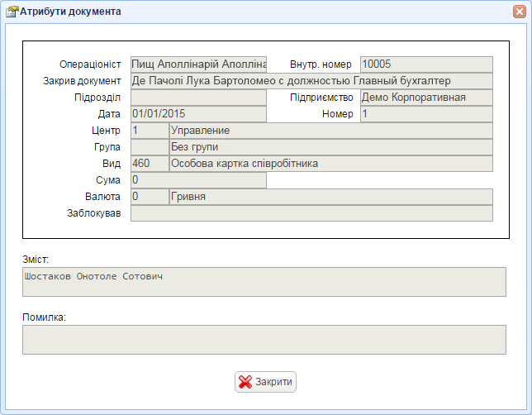Viewport: 532px width, 415px height.
Task: Click the Підприємство field Демо Корпоративная
Action: pos(426,98)
